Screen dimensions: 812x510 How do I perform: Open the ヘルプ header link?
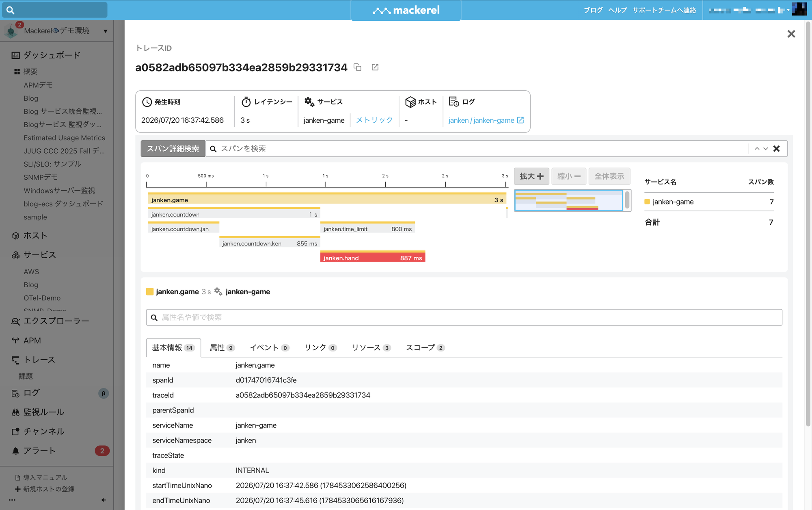click(x=618, y=10)
